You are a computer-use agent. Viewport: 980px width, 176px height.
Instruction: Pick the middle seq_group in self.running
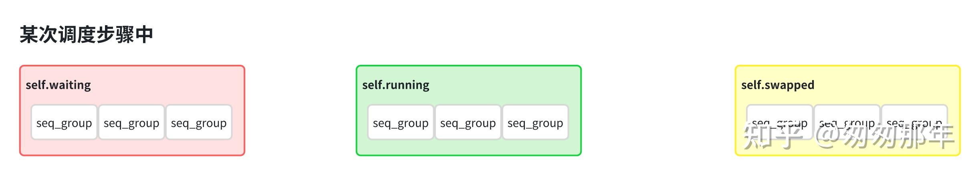pyautogui.click(x=468, y=123)
